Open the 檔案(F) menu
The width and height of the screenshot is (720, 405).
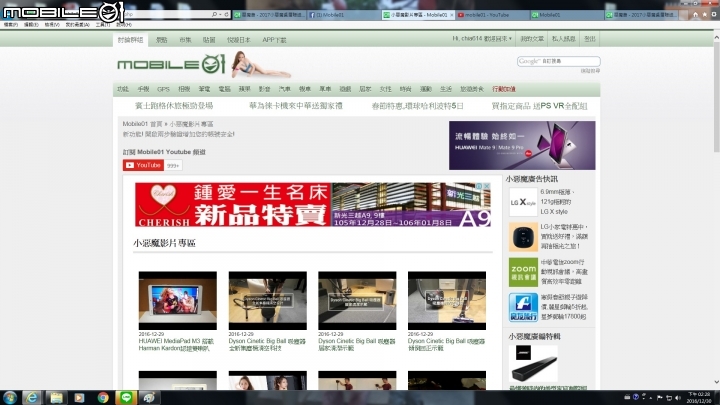(11, 25)
